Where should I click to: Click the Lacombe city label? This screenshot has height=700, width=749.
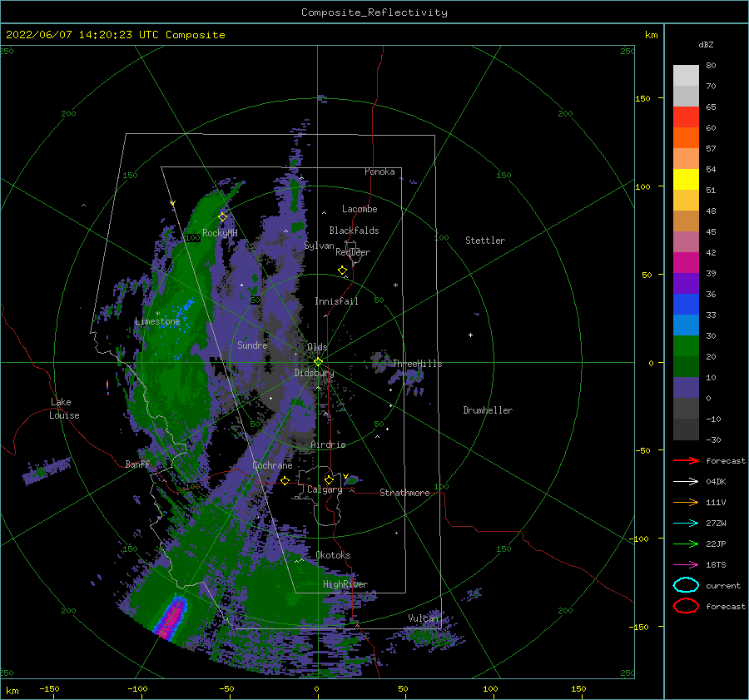[360, 209]
